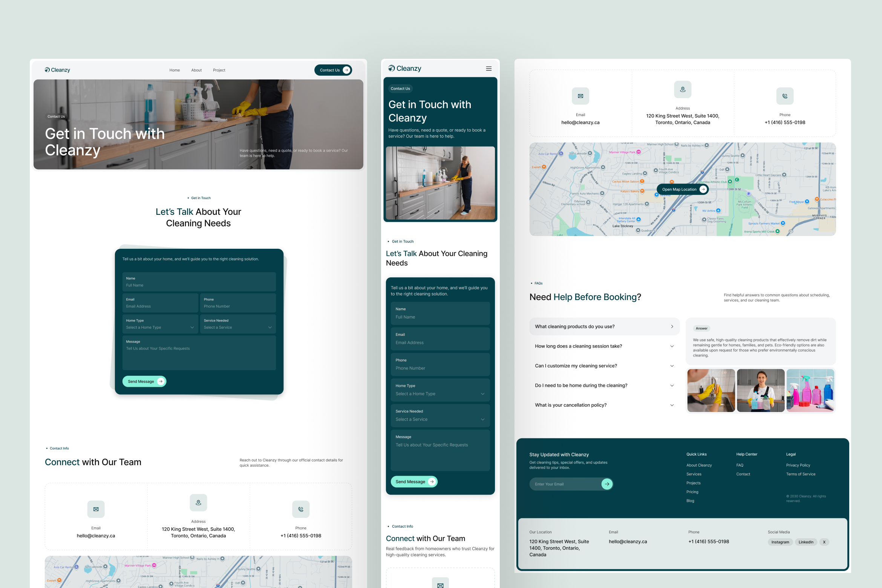Collapse 'What cleaning products do you use?' question
Screen dimensions: 882x588
point(604,327)
